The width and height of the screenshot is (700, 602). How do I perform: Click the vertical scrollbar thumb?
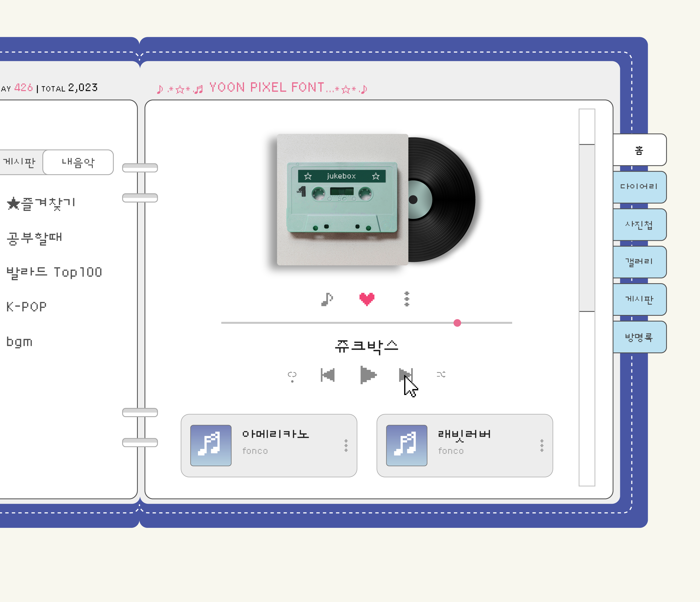click(587, 228)
